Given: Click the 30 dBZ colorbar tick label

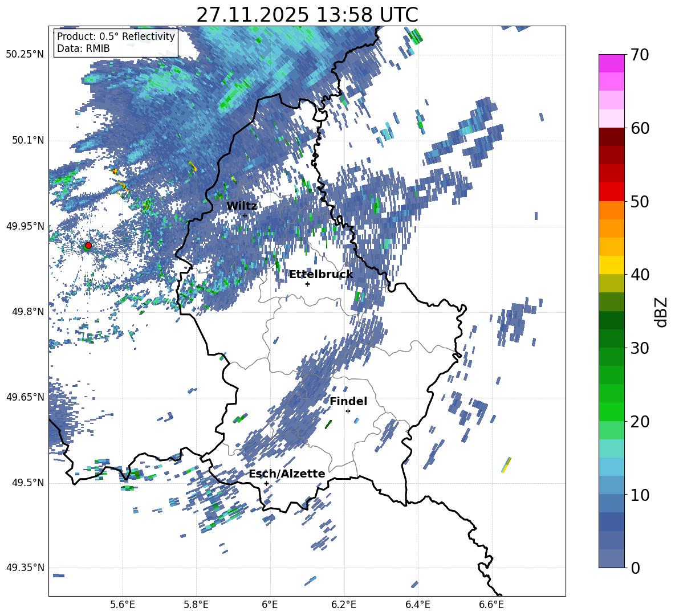Looking at the screenshot, I should tap(640, 348).
